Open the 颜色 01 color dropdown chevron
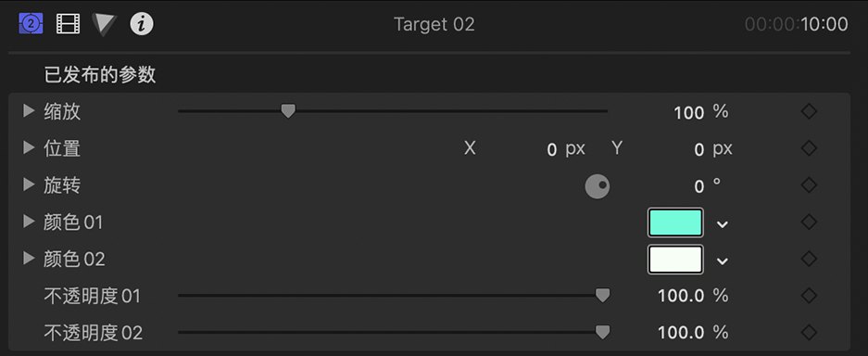This screenshot has width=868, height=356. point(722,223)
